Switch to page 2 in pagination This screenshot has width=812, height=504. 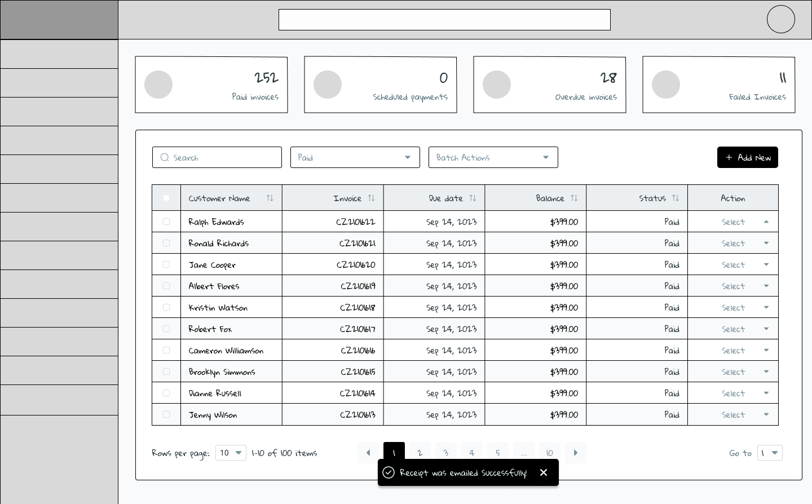(420, 453)
